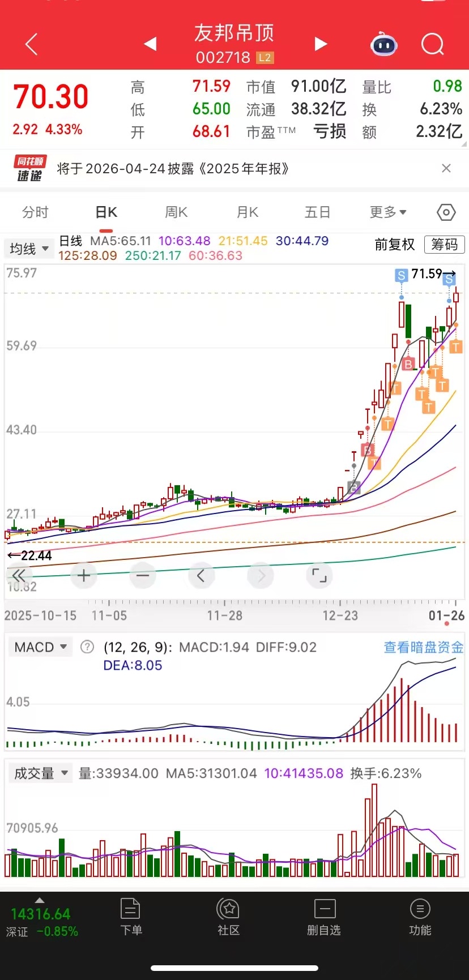Switch index via arrow above 14316.64
Image resolution: width=469 pixels, height=980 pixels.
39,900
